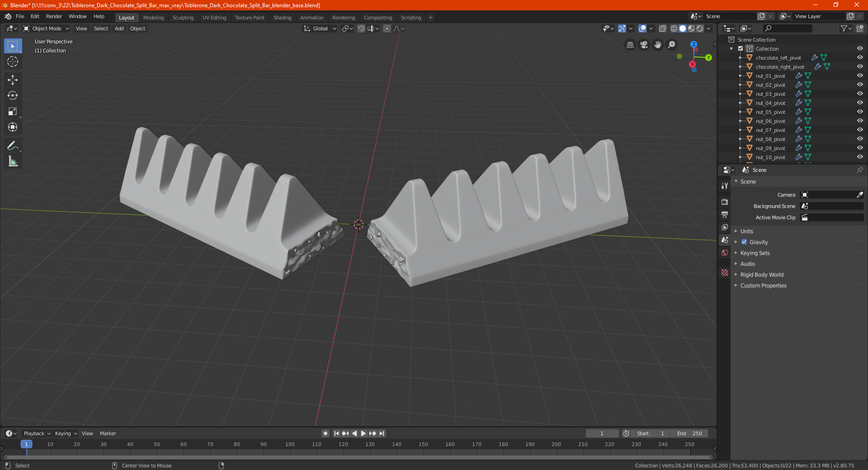Open the Marker menu in timeline
Viewport: 868px width, 470px height.
click(108, 433)
